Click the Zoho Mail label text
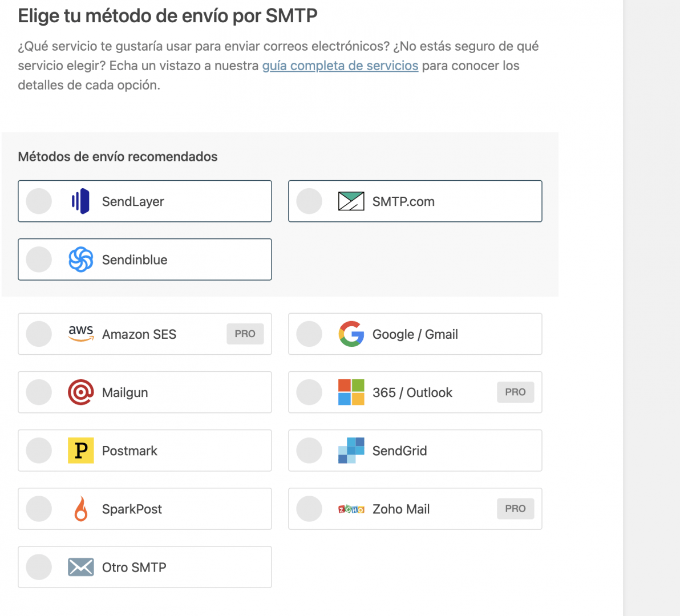 click(x=401, y=509)
